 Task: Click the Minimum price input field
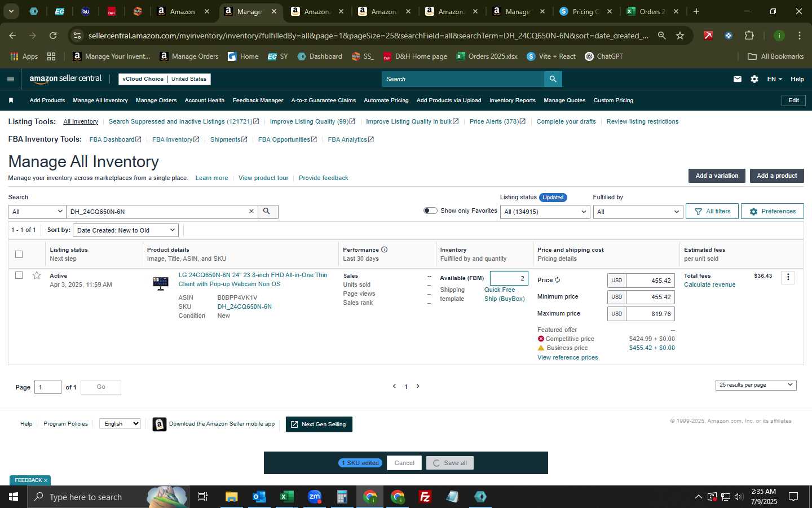[x=651, y=297]
